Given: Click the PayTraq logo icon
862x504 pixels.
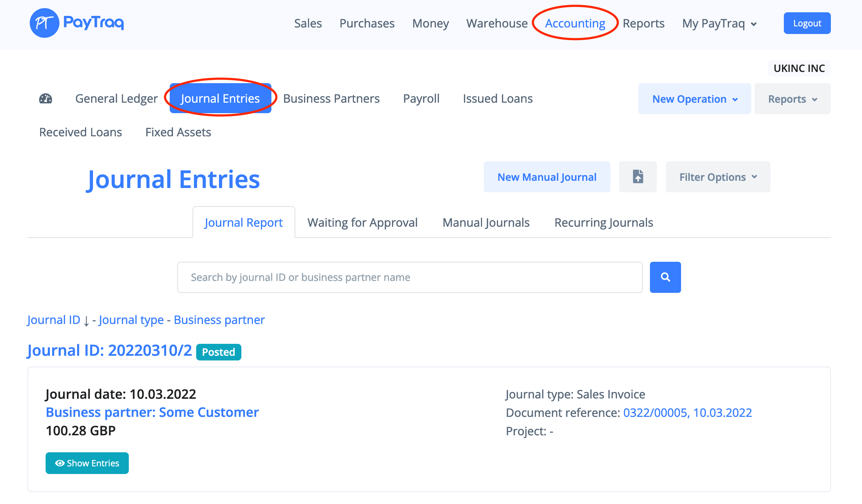Looking at the screenshot, I should (44, 23).
